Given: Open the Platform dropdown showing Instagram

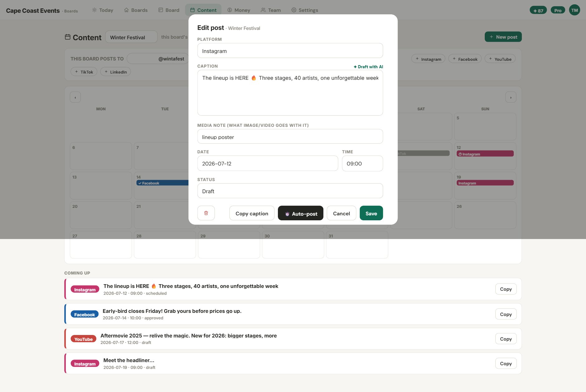Looking at the screenshot, I should tap(290, 51).
